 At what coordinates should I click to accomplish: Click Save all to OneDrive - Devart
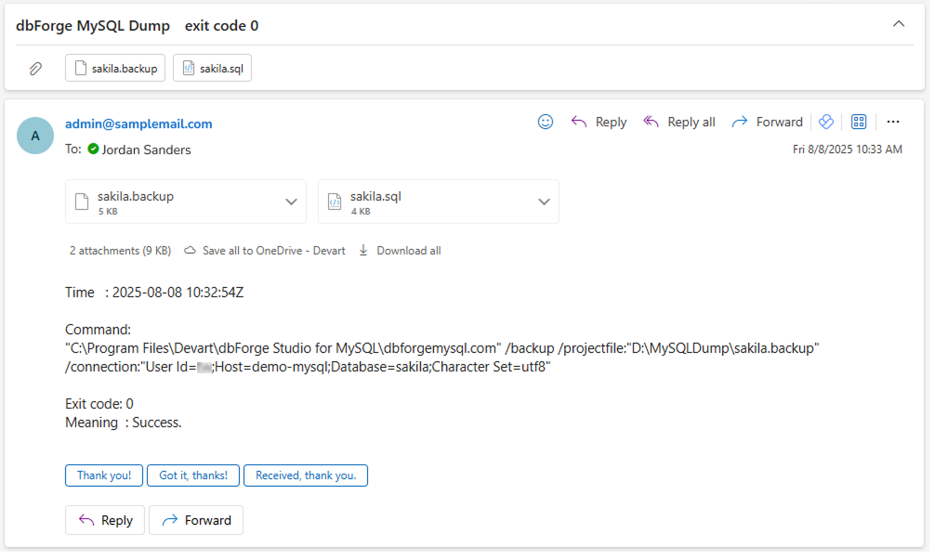[x=269, y=250]
